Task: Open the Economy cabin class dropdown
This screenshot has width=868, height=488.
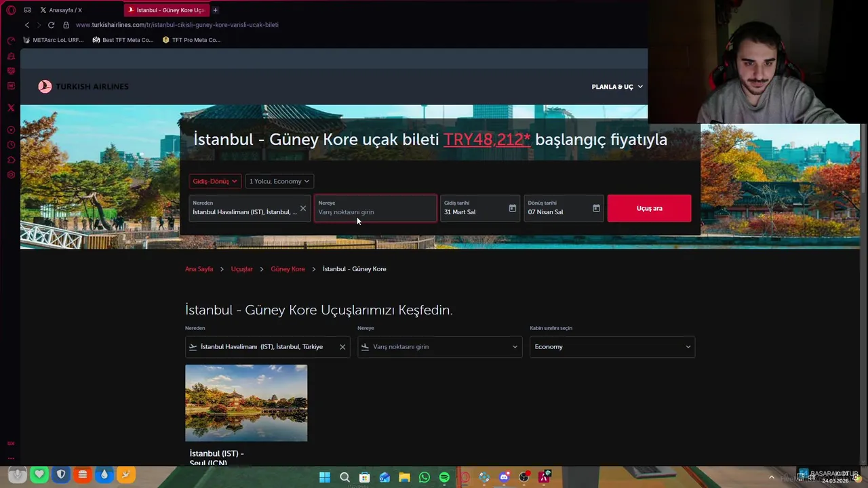Action: point(612,347)
